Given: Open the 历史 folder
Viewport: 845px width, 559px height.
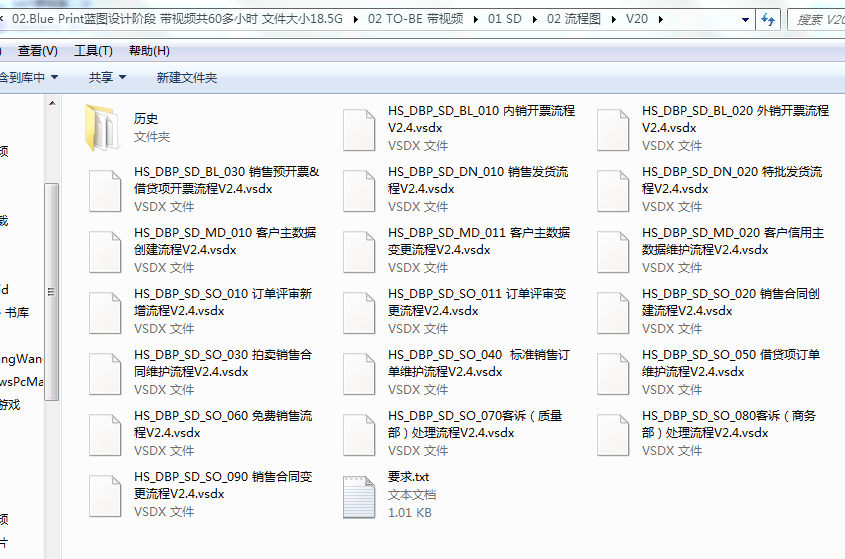Looking at the screenshot, I should pyautogui.click(x=103, y=128).
